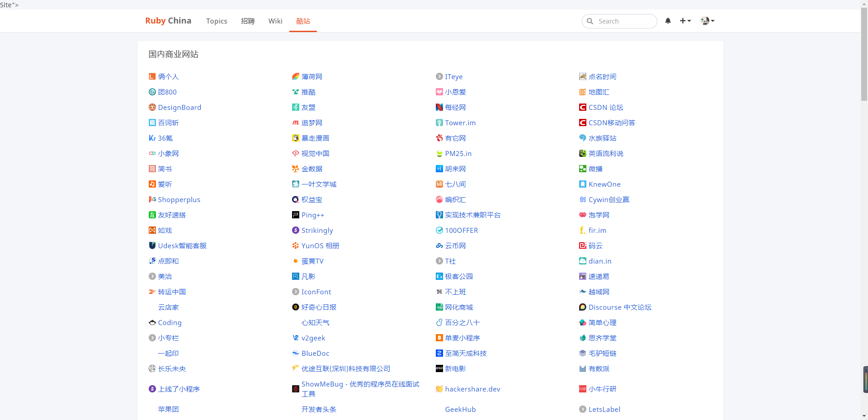Viewport: 868px width, 420px height.
Task: Click the DesignBoard favicon
Action: [152, 107]
